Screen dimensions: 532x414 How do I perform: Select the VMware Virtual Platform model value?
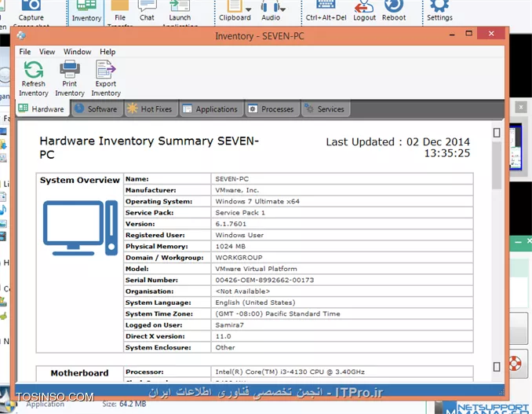coord(256,269)
